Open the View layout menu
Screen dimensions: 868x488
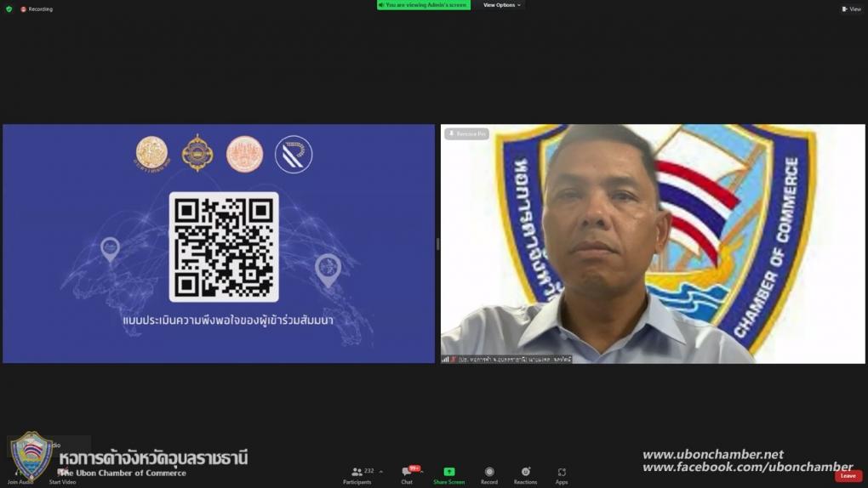coord(851,9)
